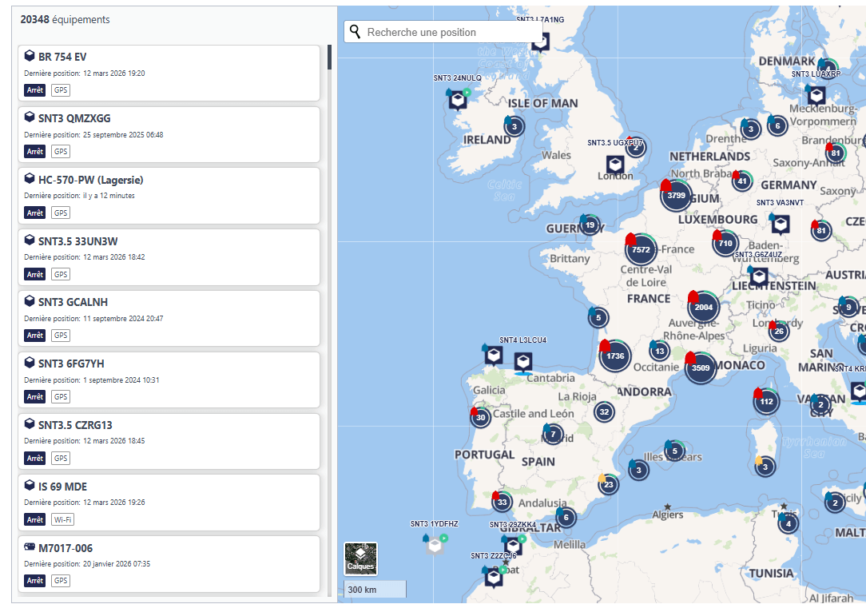Viewport: 866px width, 616px height.
Task: Open the Calques layers selector
Action: tap(360, 559)
